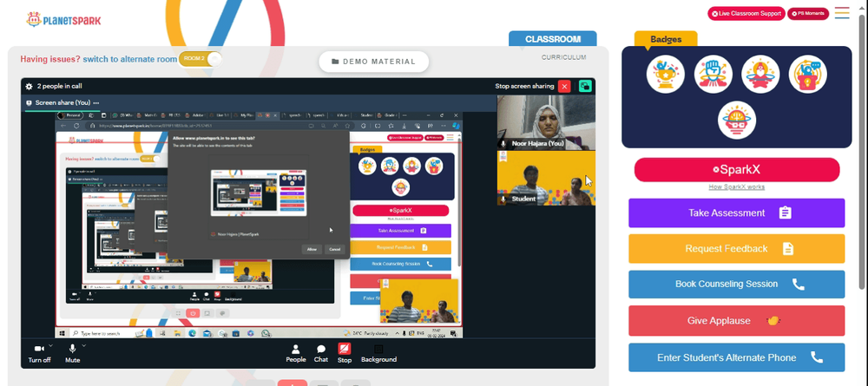The height and width of the screenshot is (386, 868).
Task: Click the green screen layout icon
Action: coord(585,86)
